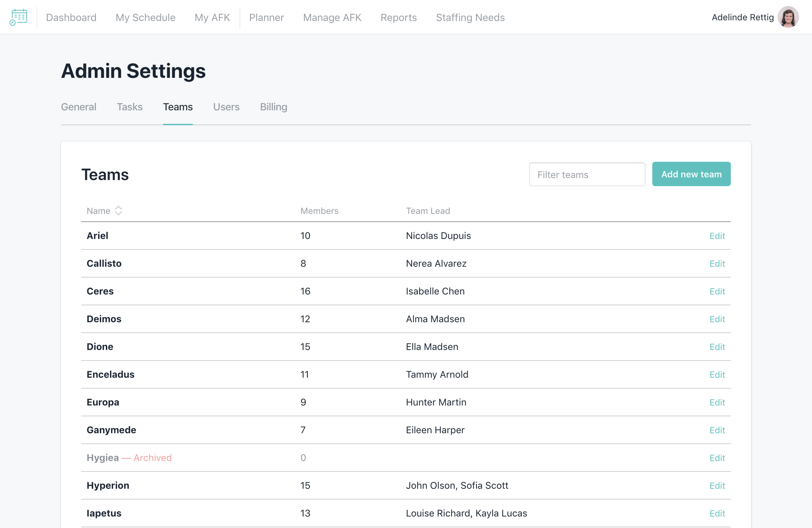Switch to the General tab
This screenshot has height=528, width=812.
coord(78,107)
